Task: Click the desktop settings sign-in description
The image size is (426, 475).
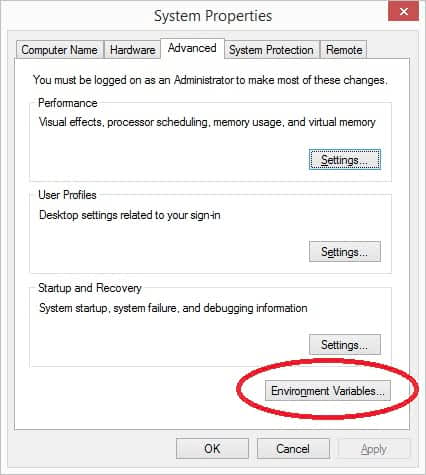Action: pos(130,215)
